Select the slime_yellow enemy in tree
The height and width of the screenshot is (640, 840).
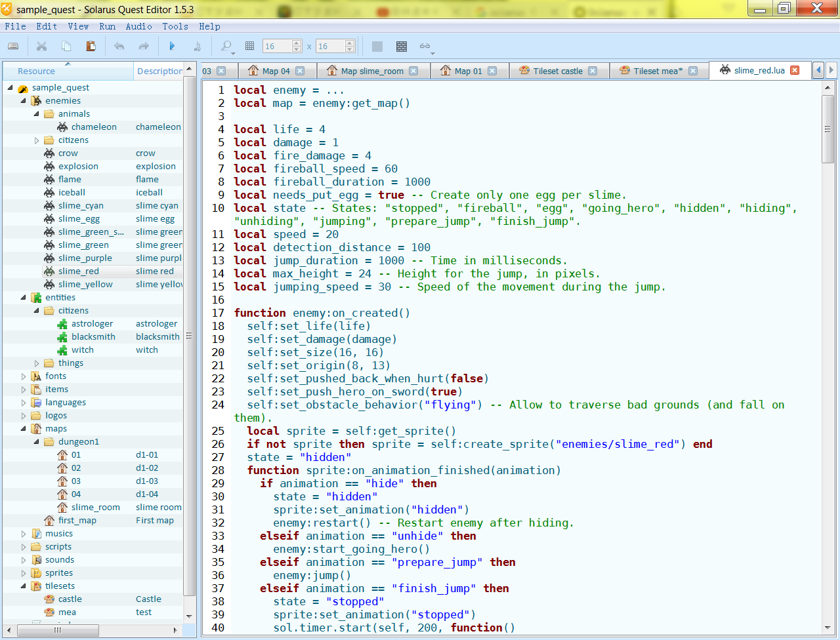click(85, 285)
